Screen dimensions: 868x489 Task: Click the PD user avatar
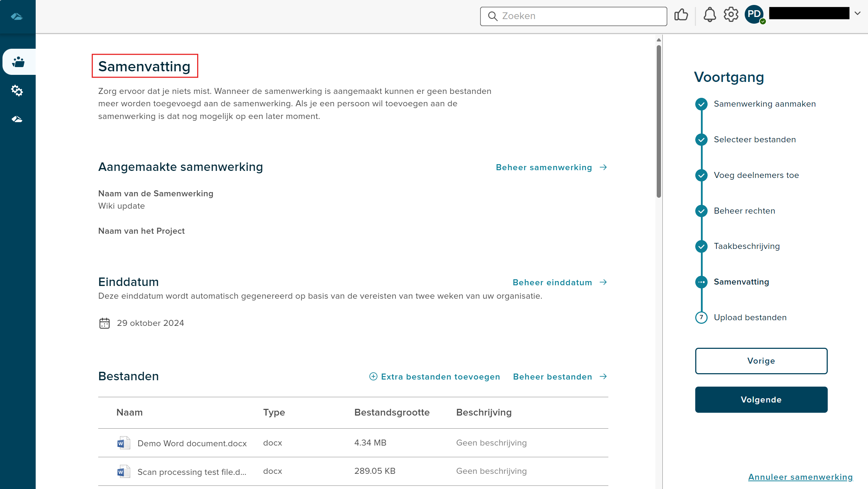point(754,15)
